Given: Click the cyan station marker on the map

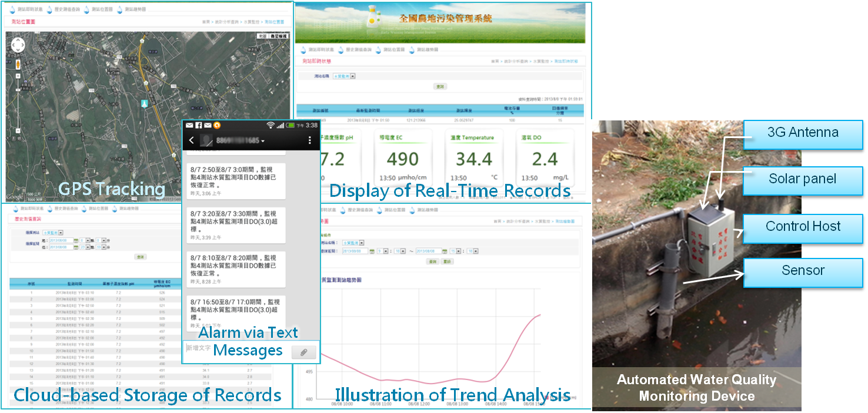Looking at the screenshot, I should click(144, 103).
